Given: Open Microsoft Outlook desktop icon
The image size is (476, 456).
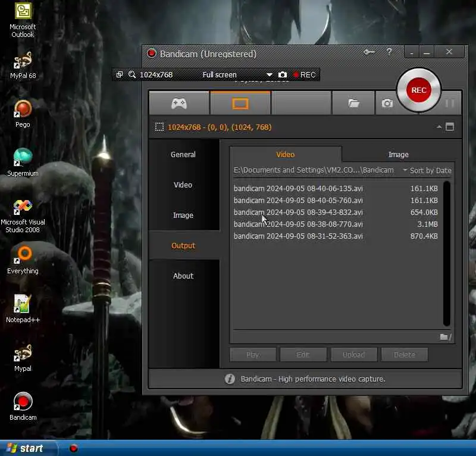Looking at the screenshot, I should click(23, 20).
